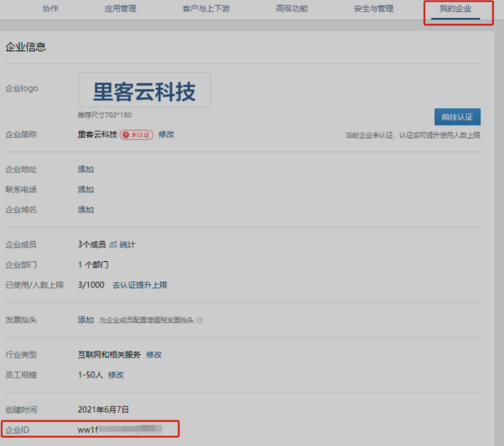The height and width of the screenshot is (446, 504).
Task: Click the 2021年6月7日 creation date
Action: click(x=103, y=409)
